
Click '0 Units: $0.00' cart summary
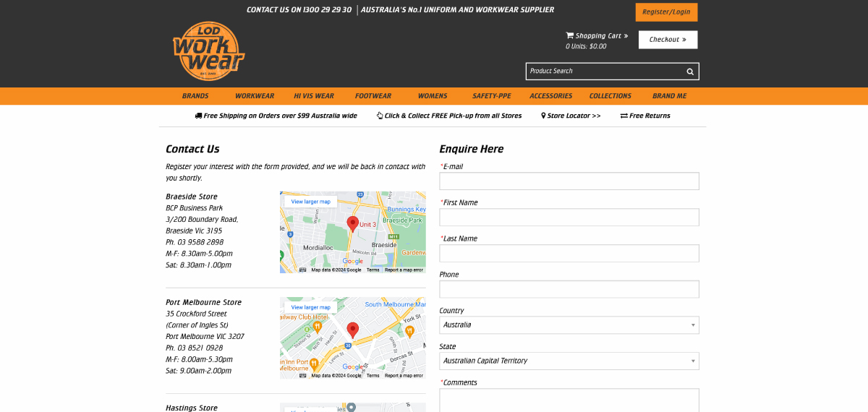tap(586, 46)
